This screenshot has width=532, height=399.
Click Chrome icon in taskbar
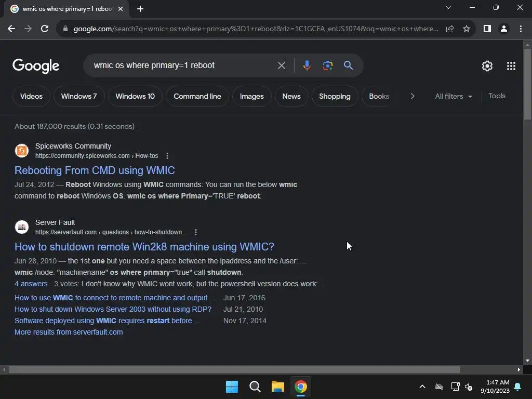pyautogui.click(x=301, y=387)
